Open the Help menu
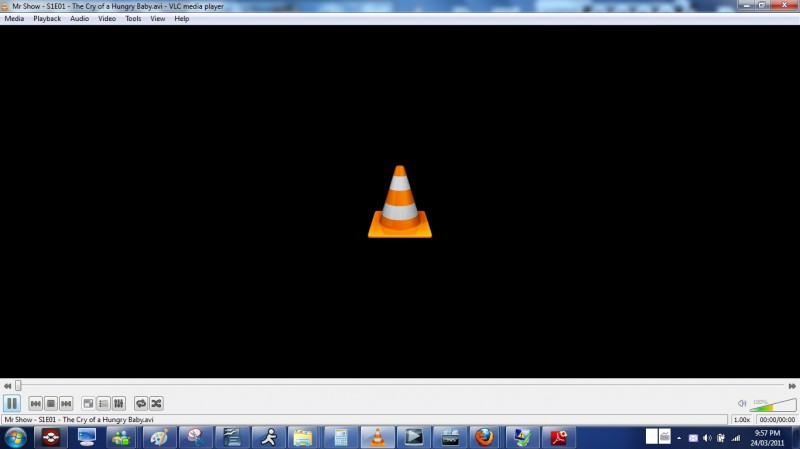 182,18
